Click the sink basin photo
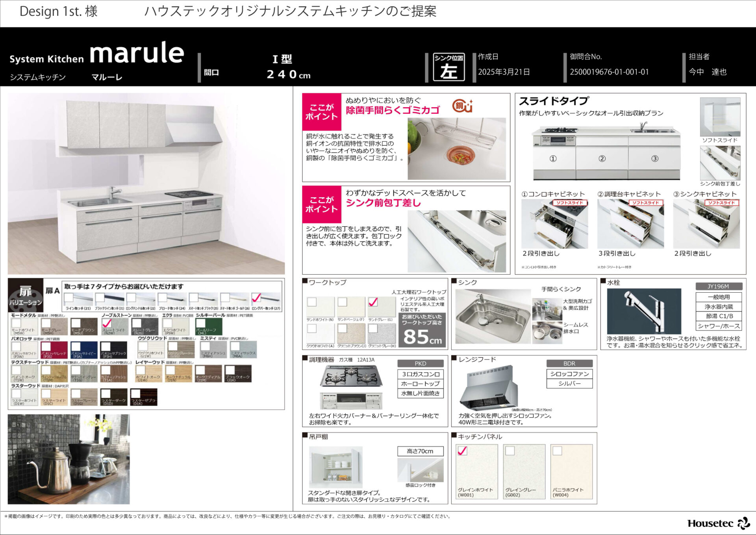756x535 pixels. point(493,317)
